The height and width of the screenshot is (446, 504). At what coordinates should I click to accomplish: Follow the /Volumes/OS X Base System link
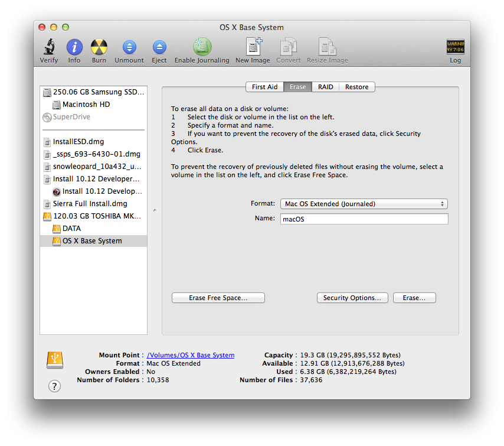click(x=190, y=354)
